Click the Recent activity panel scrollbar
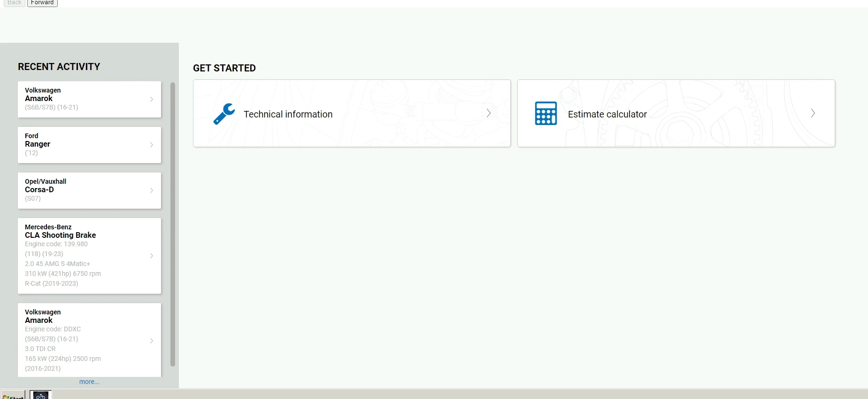 pos(172,224)
